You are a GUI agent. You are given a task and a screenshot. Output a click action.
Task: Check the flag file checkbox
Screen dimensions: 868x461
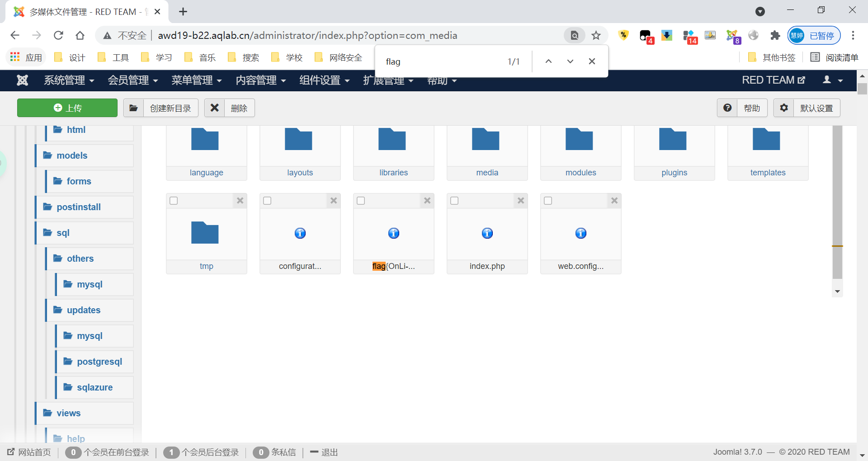(361, 201)
